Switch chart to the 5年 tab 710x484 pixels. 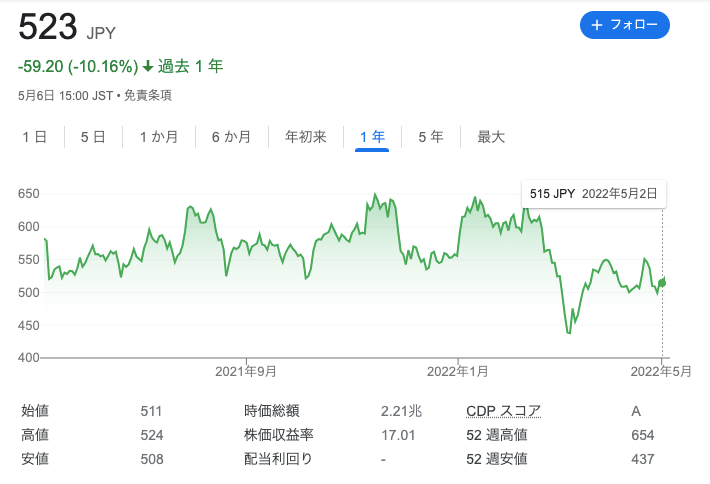431,137
